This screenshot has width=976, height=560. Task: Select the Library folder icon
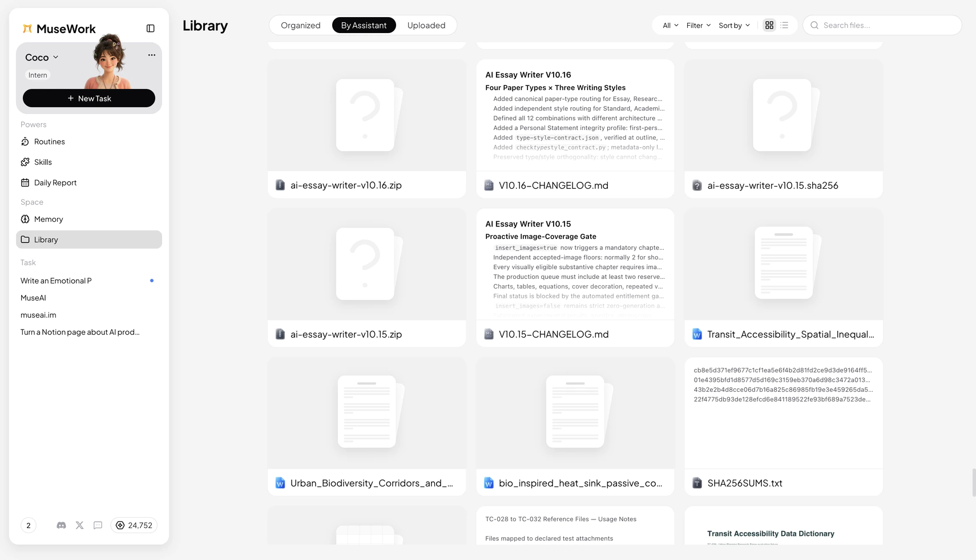(25, 240)
